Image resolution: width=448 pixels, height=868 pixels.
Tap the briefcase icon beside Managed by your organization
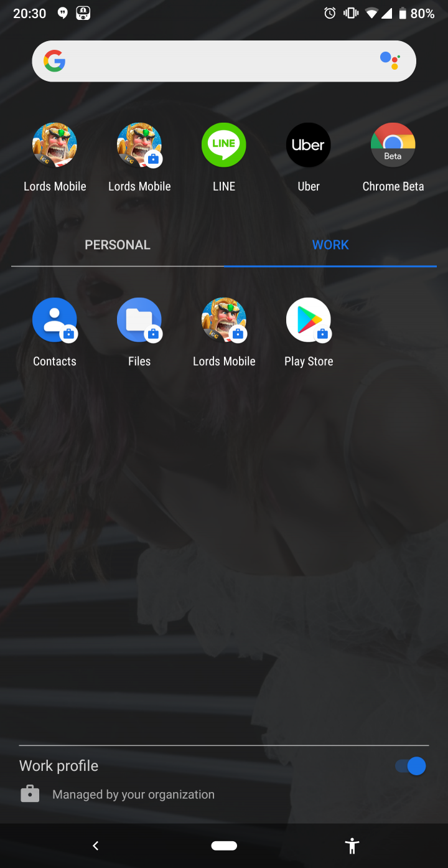pos(30,795)
